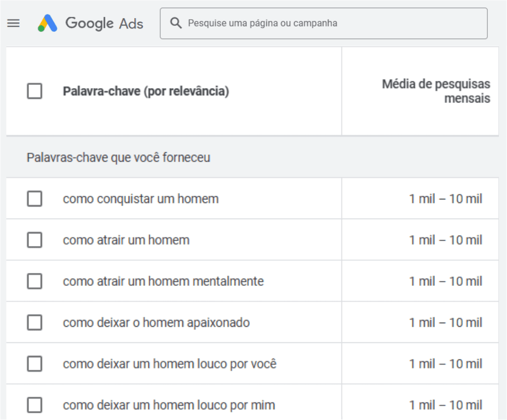The height and width of the screenshot is (420, 507).
Task: Check 'como deixar um homem louco por mim' box
Action: point(35,405)
